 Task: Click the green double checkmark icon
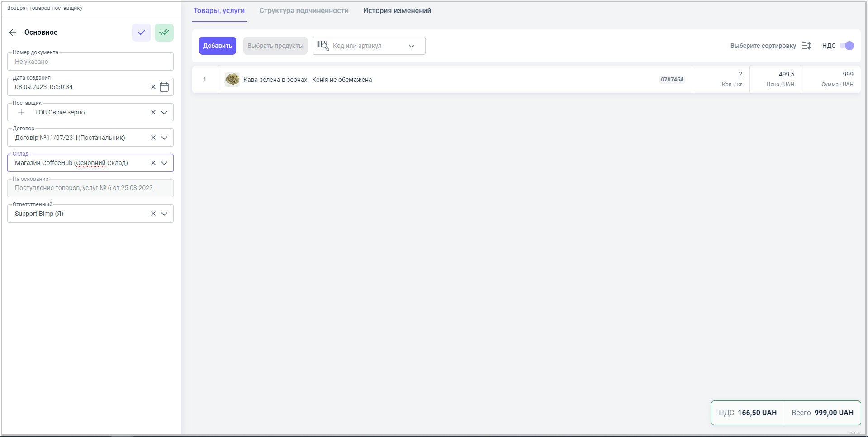point(164,33)
